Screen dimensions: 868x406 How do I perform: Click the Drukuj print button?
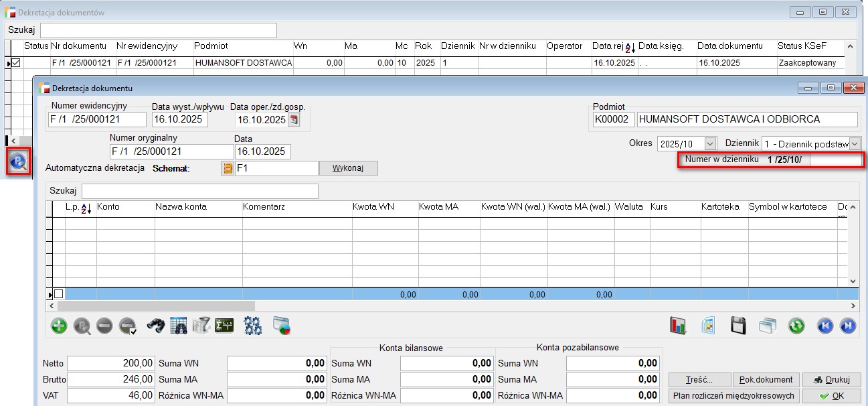831,380
